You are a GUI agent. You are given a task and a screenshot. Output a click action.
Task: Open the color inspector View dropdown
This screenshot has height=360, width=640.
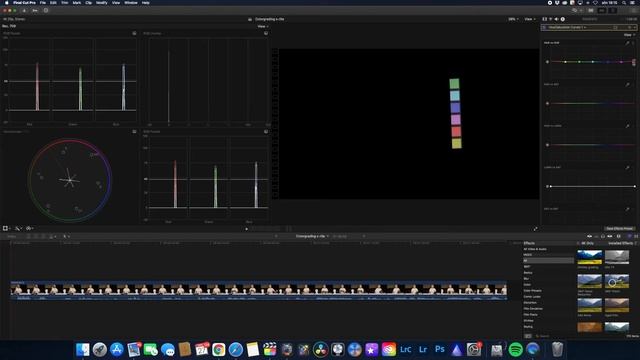pos(629,35)
